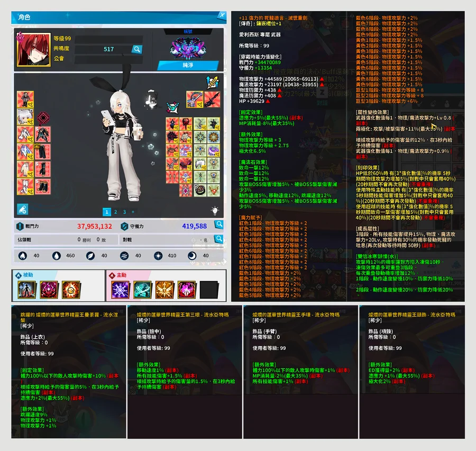The width and height of the screenshot is (476, 451).
Task: Add a new equipment page with plus
Action: tap(133, 212)
